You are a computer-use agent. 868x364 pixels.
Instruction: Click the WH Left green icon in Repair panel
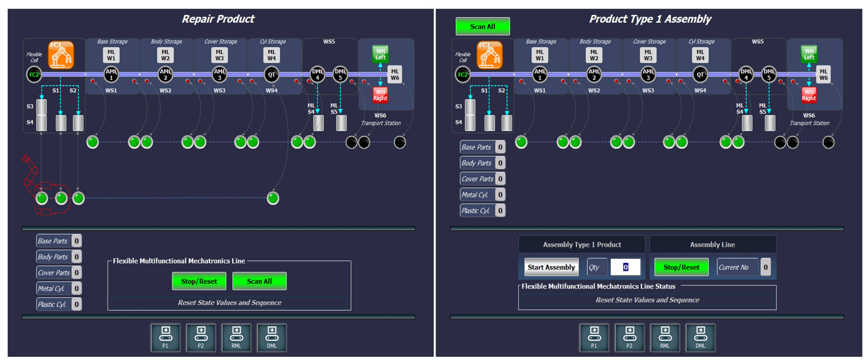point(380,54)
